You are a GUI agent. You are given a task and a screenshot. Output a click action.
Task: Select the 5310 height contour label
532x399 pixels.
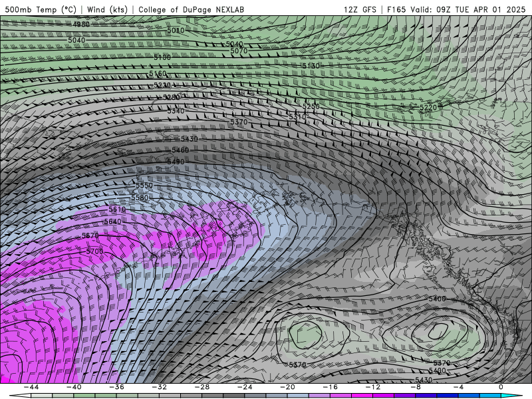click(x=297, y=117)
